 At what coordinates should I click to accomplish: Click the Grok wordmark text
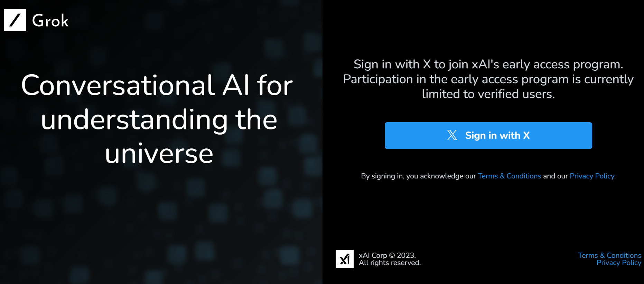pos(50,21)
